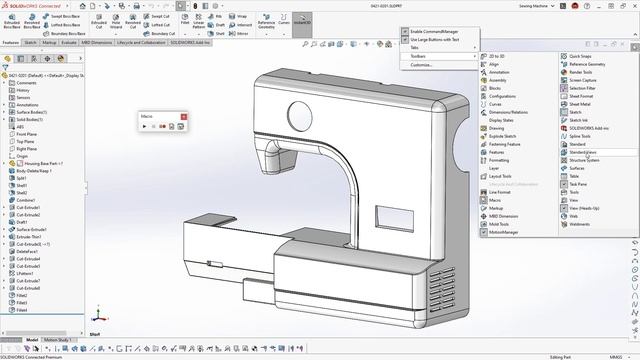Select the Swept Cut tool
This screenshot has height=360, width=640.
tap(156, 16)
